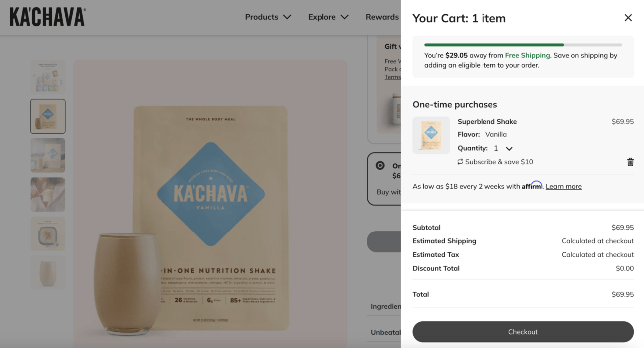Select the vanilla bag product thumbnail

48,116
